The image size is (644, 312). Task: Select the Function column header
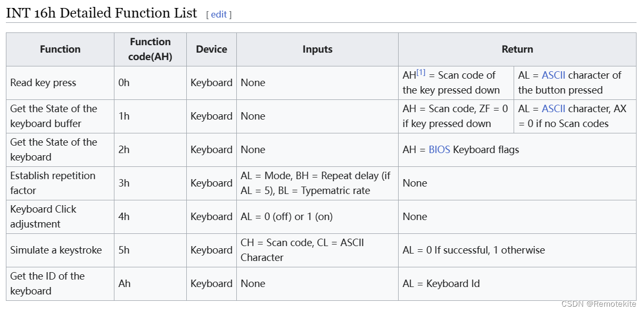tap(60, 49)
